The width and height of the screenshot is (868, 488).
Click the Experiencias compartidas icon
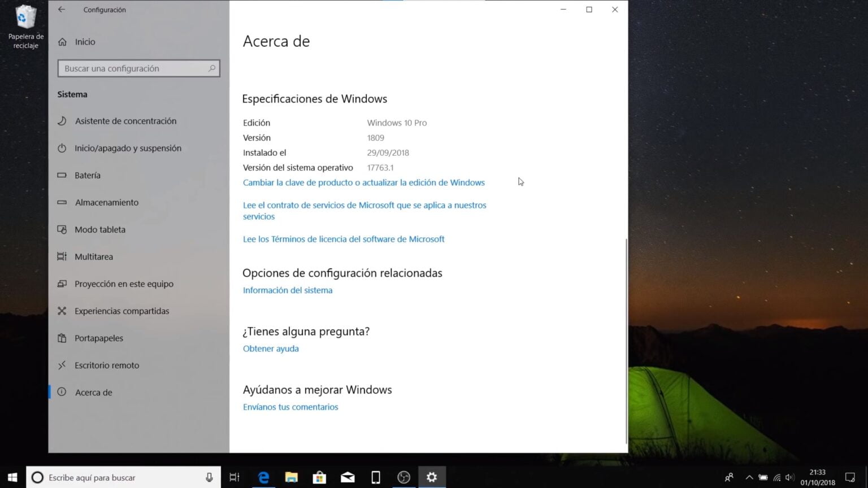62,311
